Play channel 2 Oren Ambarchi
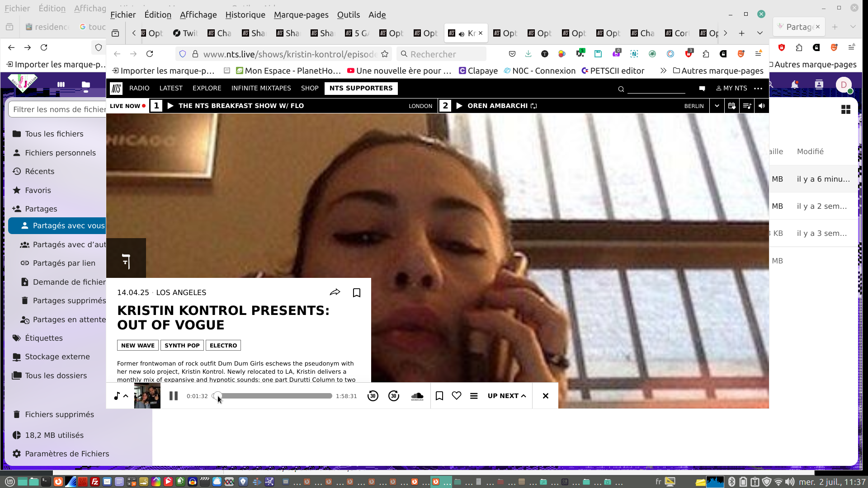Screen dimensions: 868x488 click(x=459, y=106)
